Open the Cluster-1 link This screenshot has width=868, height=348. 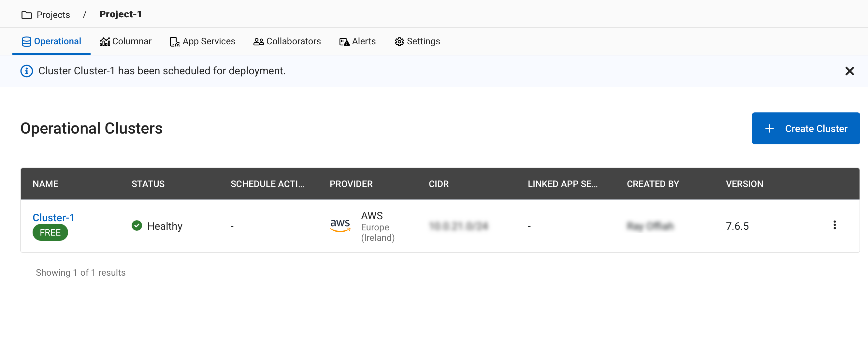coord(53,217)
